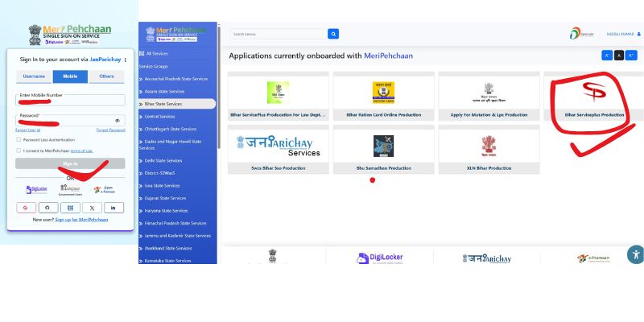
Task: Click the All Services grid icon
Action: point(142,53)
